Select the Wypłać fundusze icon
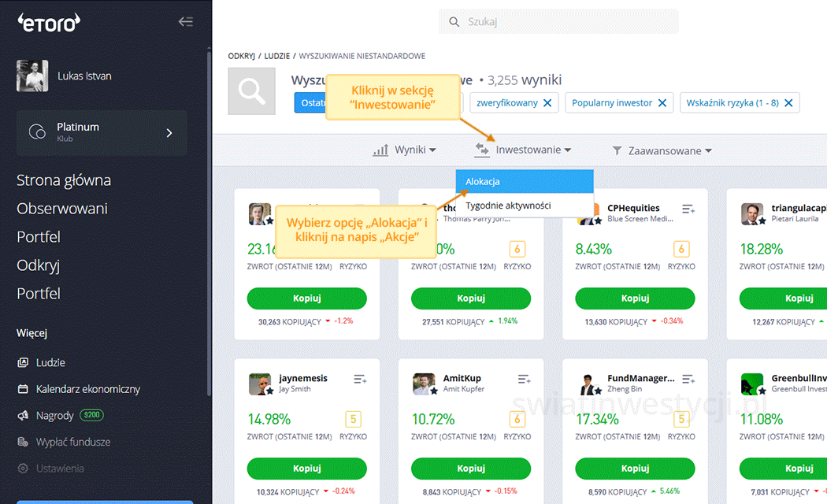The height and width of the screenshot is (504, 827). point(23,442)
